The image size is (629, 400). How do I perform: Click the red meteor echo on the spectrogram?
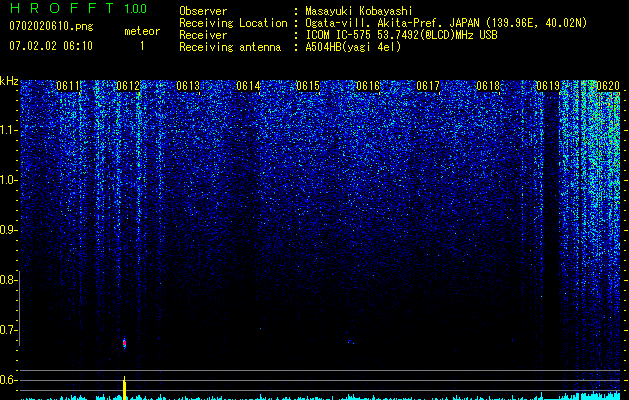[124, 343]
